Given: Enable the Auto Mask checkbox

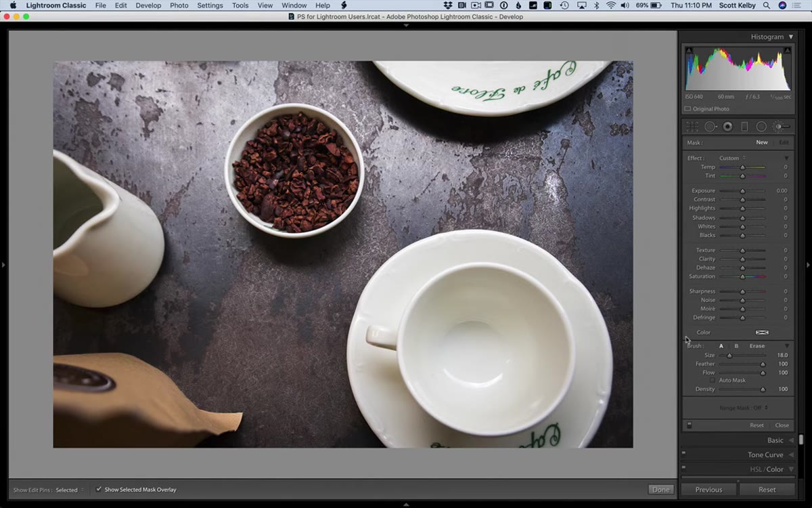Looking at the screenshot, I should point(712,380).
